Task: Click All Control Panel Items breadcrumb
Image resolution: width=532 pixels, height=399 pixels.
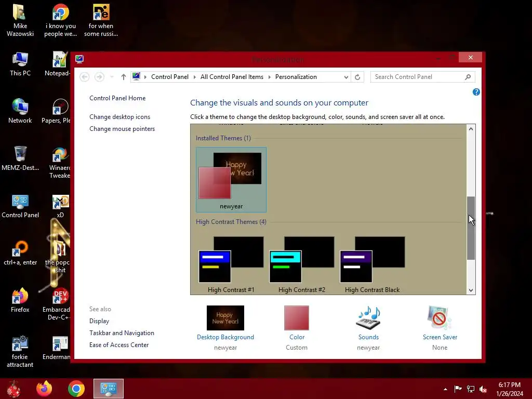Action: (x=232, y=77)
